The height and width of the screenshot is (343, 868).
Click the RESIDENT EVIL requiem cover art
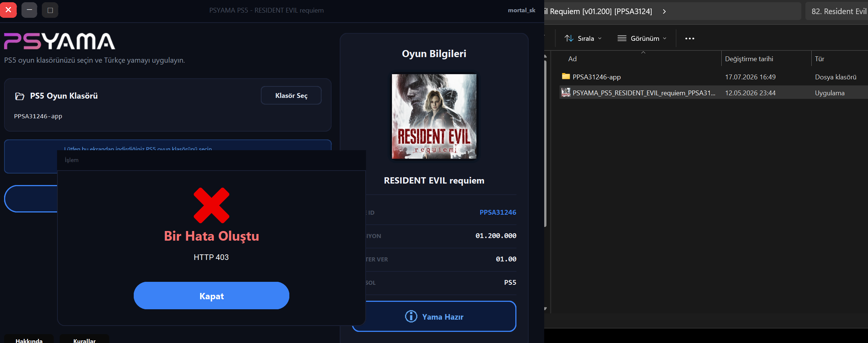(x=434, y=116)
